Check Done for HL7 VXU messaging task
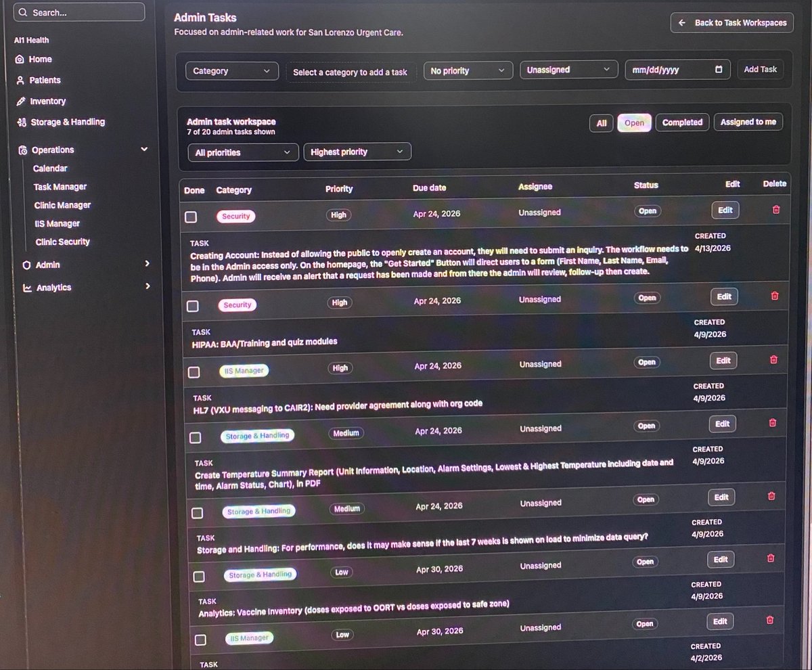Viewport: 812px width, 670px height. [194, 372]
